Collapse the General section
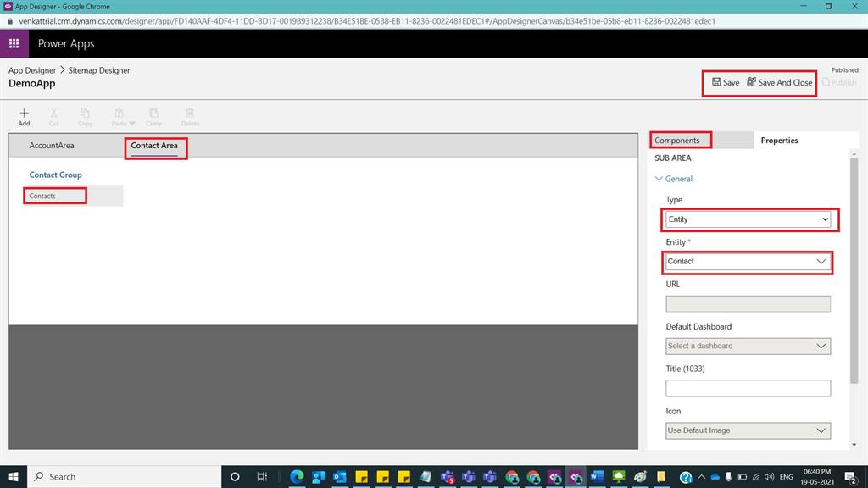868x488 pixels. 659,179
